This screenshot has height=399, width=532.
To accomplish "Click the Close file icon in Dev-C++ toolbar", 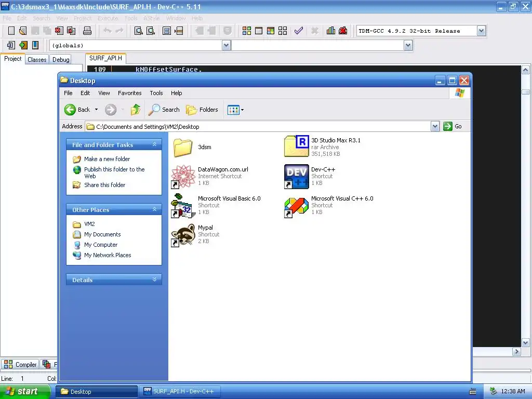I will click(x=59, y=31).
